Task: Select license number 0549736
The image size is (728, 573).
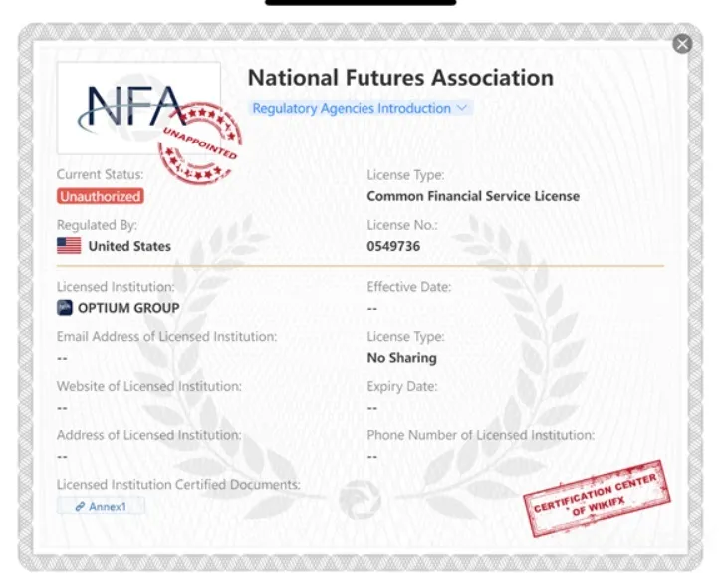Action: tap(393, 246)
